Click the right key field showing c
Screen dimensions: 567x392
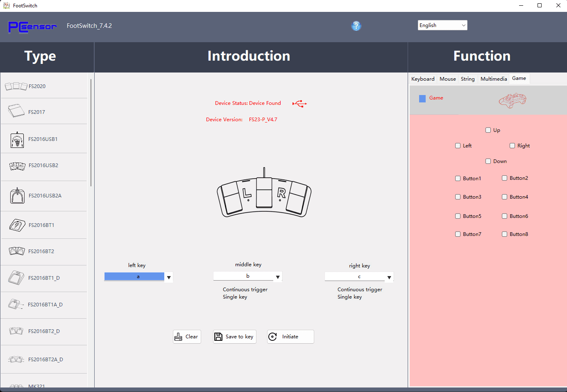pyautogui.click(x=355, y=276)
